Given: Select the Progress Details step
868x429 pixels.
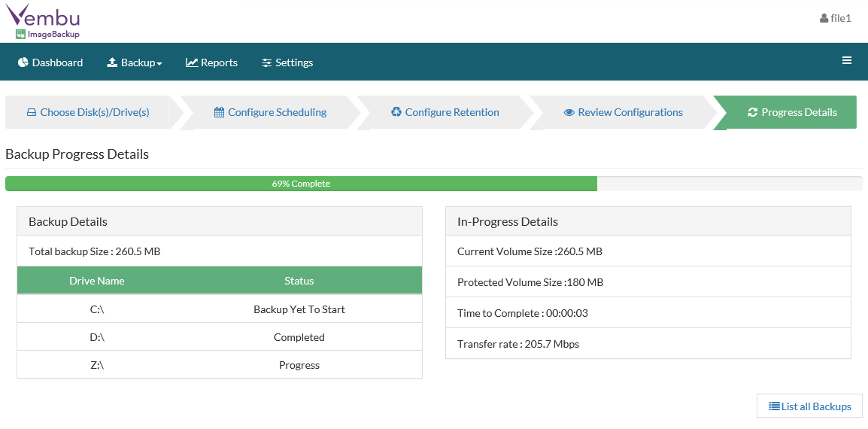Looking at the screenshot, I should click(x=799, y=112).
